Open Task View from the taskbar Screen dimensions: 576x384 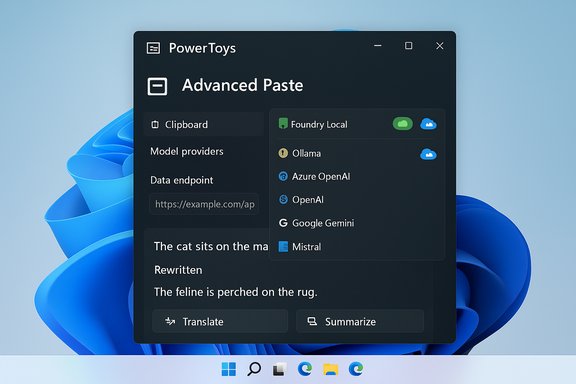pyautogui.click(x=279, y=369)
